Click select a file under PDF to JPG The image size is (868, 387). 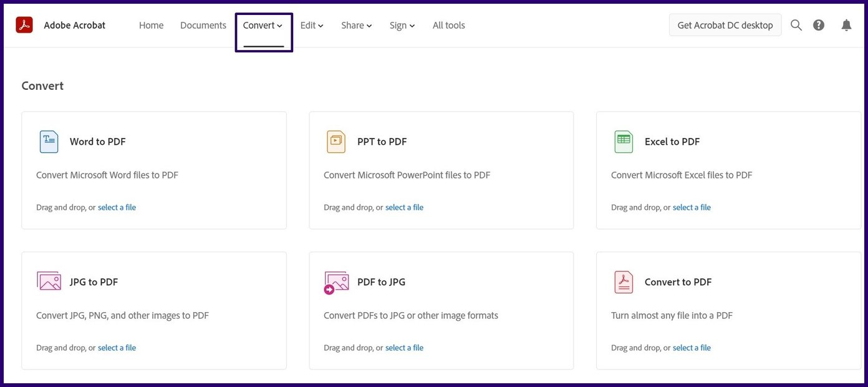click(x=404, y=348)
